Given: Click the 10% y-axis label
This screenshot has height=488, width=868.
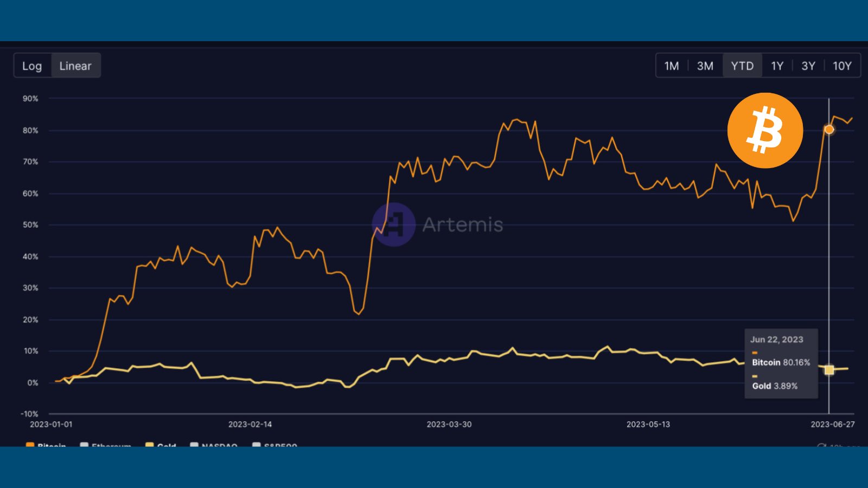Looking at the screenshot, I should pyautogui.click(x=30, y=351).
